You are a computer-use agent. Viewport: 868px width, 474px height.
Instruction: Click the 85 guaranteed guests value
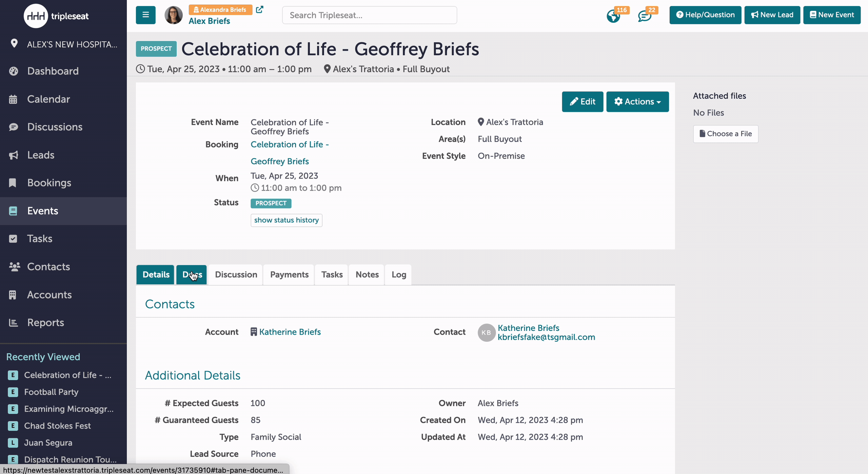pos(255,420)
